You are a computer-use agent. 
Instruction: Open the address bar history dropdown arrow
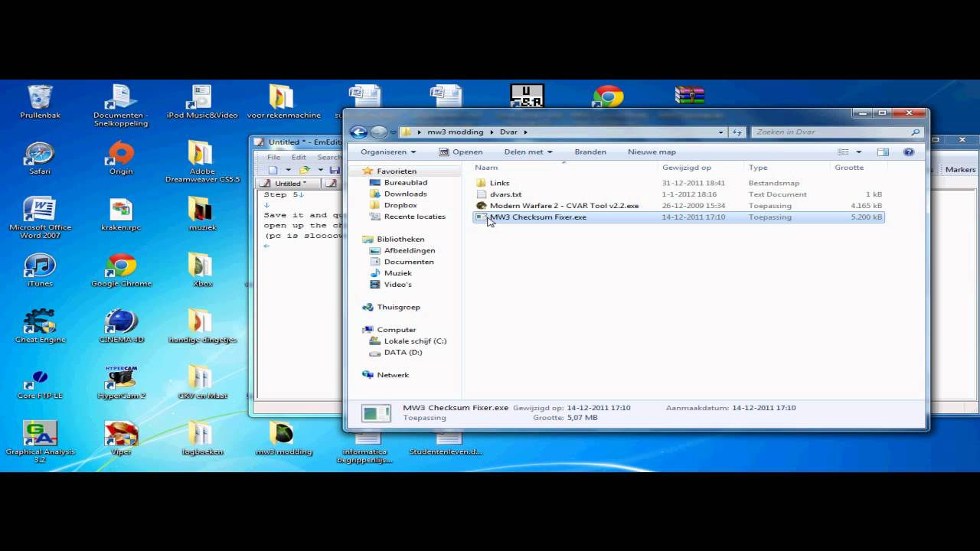tap(721, 132)
